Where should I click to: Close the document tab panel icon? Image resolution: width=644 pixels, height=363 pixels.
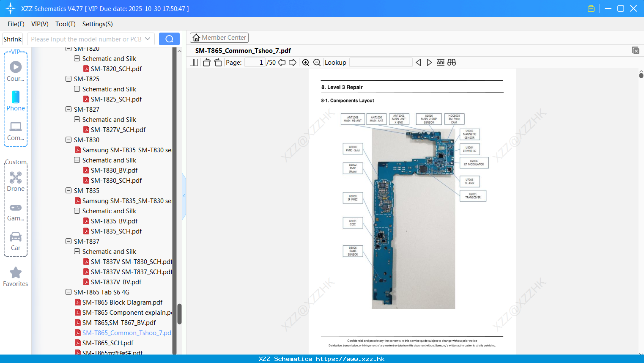coord(636,50)
